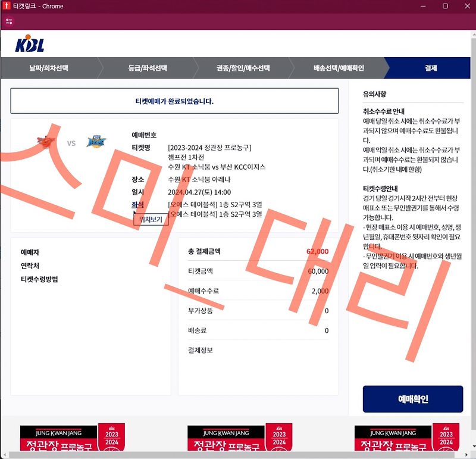
Task: Select the Busan KCC Egis team logo
Action: point(96,142)
